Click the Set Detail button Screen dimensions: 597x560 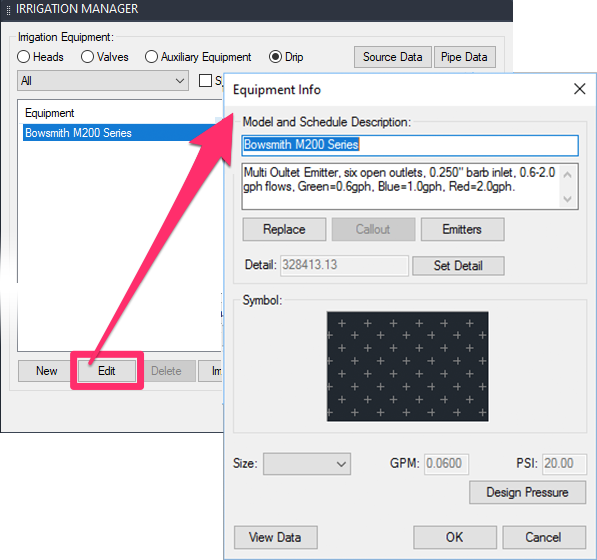(x=458, y=265)
